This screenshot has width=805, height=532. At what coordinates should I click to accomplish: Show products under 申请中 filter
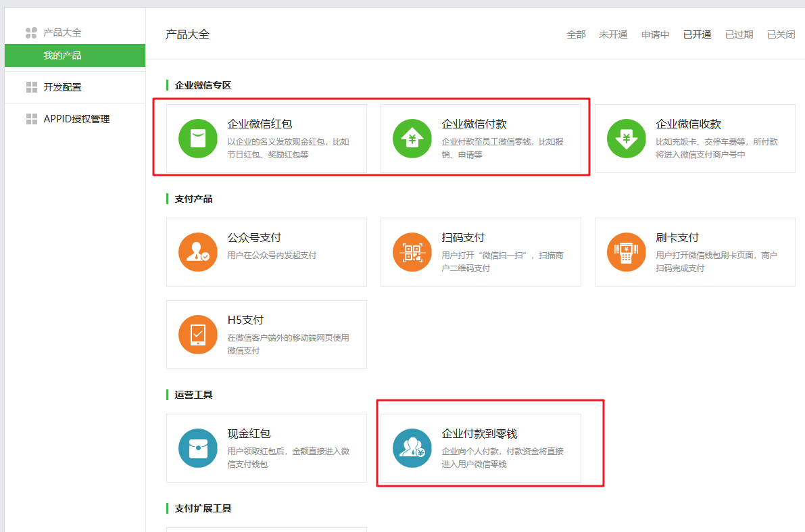pyautogui.click(x=655, y=34)
